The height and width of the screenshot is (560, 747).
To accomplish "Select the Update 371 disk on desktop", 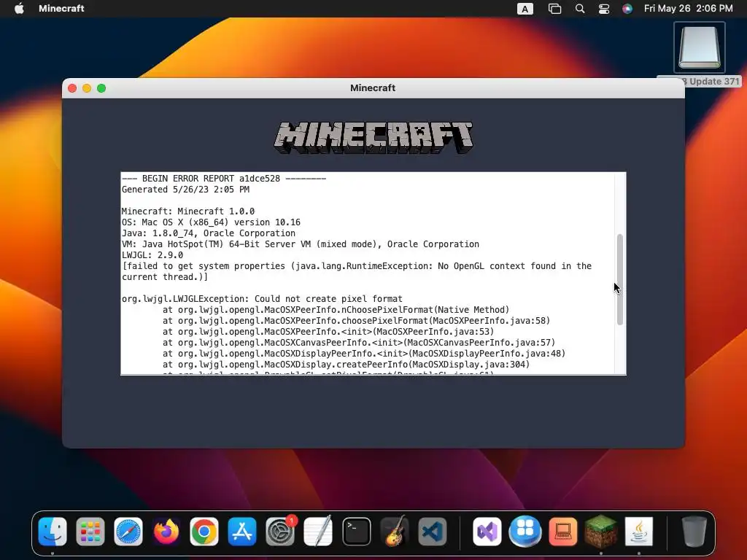I will tap(700, 47).
